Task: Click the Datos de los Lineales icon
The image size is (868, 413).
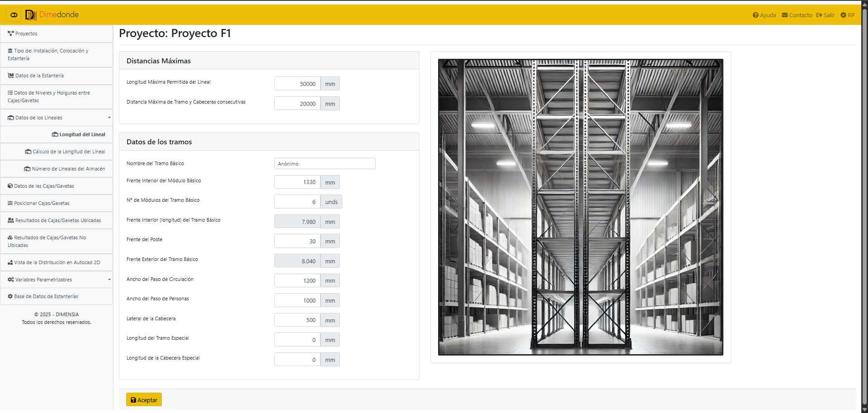Action: [x=11, y=118]
